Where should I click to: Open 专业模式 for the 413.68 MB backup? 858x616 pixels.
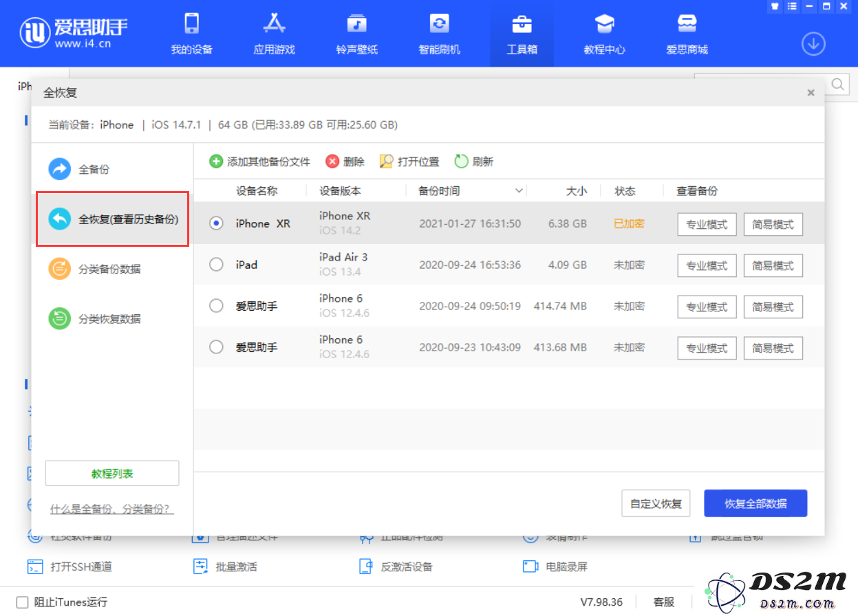(x=707, y=348)
